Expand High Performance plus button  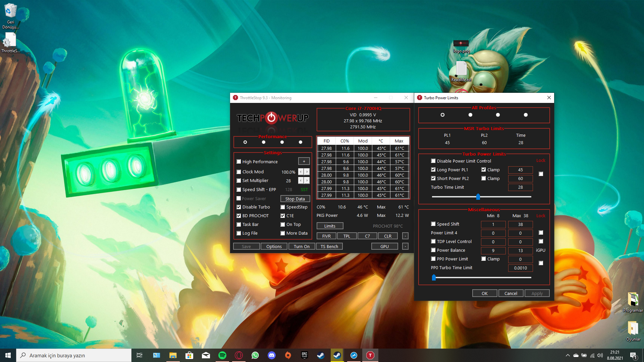pos(304,162)
